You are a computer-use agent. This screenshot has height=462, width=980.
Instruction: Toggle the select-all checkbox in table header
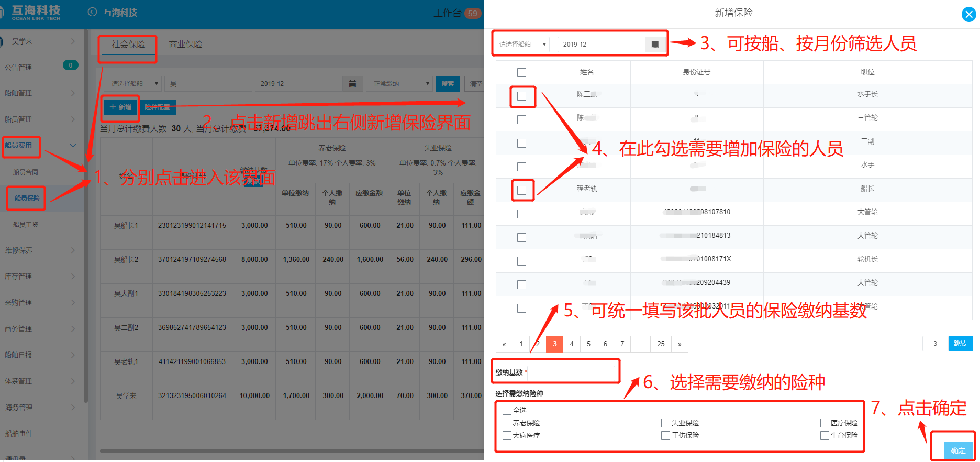(x=521, y=72)
